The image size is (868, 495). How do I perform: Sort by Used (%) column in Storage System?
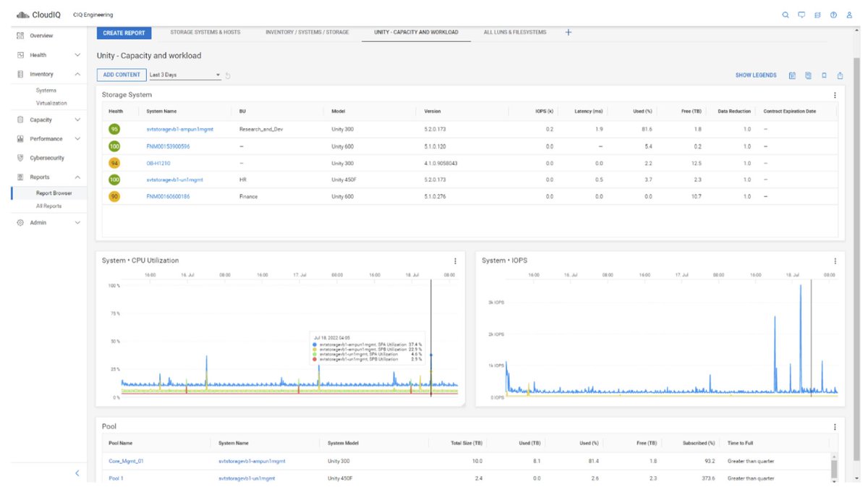click(644, 111)
